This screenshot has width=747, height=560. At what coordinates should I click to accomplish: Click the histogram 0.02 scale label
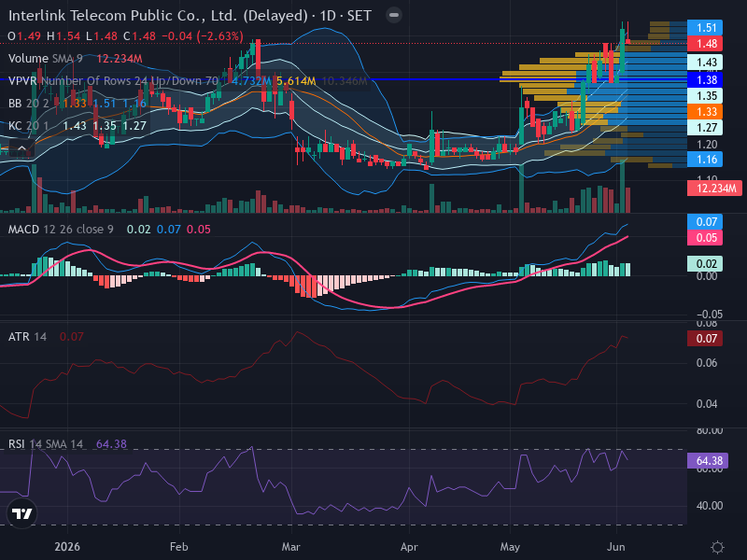click(705, 264)
